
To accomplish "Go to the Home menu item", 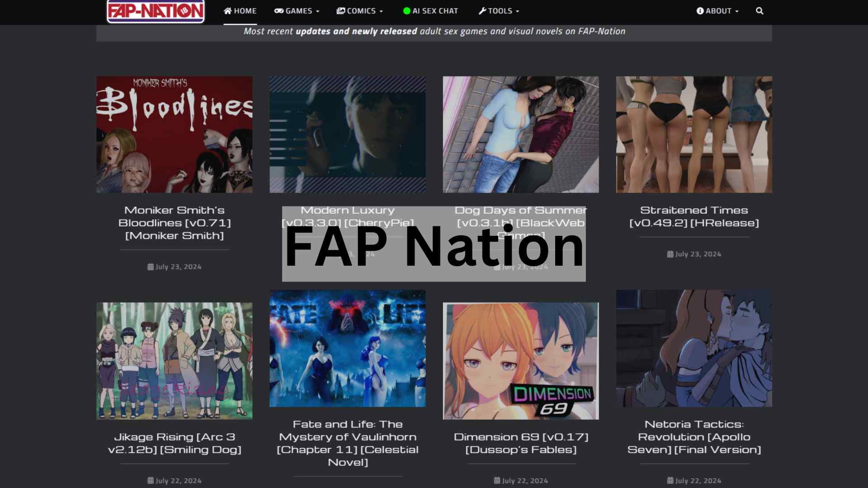I will click(x=240, y=11).
